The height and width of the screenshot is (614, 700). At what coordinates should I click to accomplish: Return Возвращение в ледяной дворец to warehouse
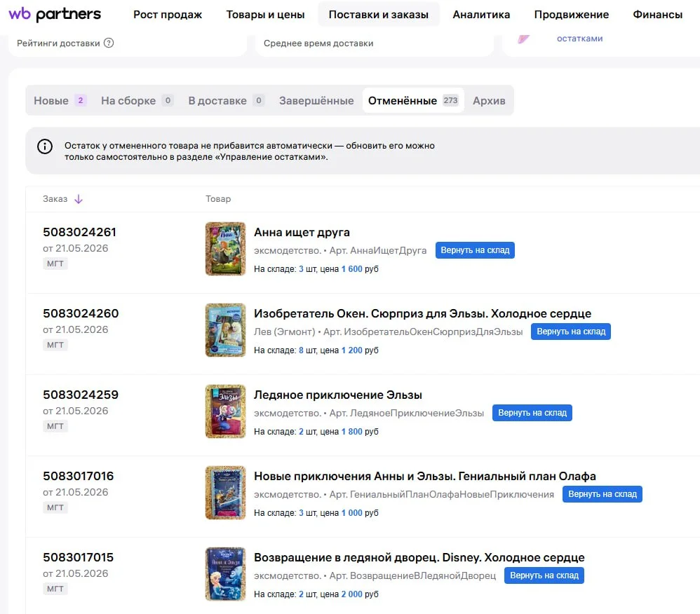(544, 575)
